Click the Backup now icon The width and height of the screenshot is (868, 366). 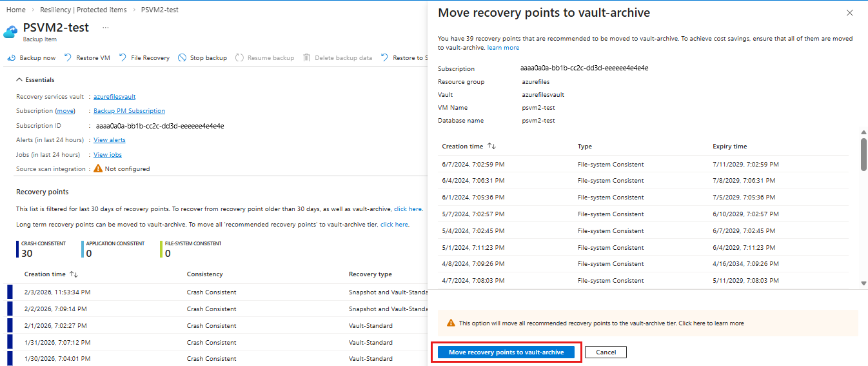tap(11, 57)
